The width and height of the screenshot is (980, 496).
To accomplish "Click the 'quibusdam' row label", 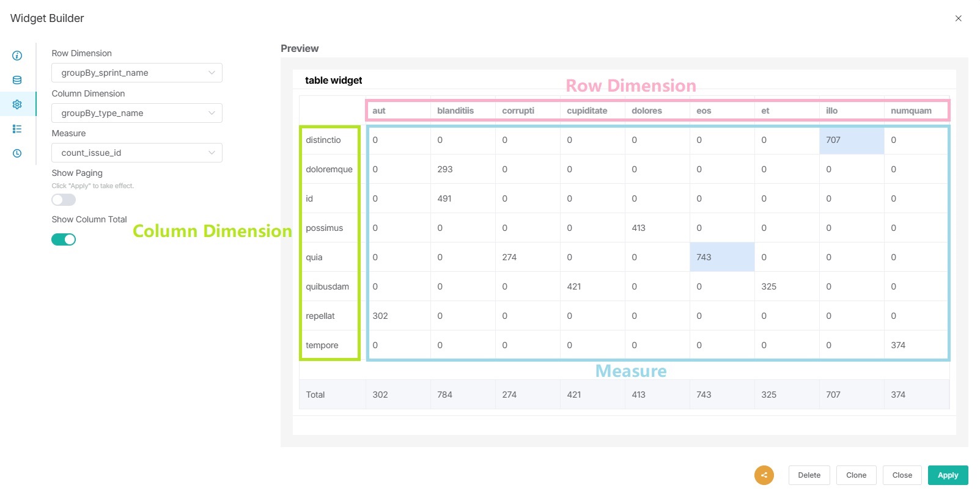I will pos(328,286).
